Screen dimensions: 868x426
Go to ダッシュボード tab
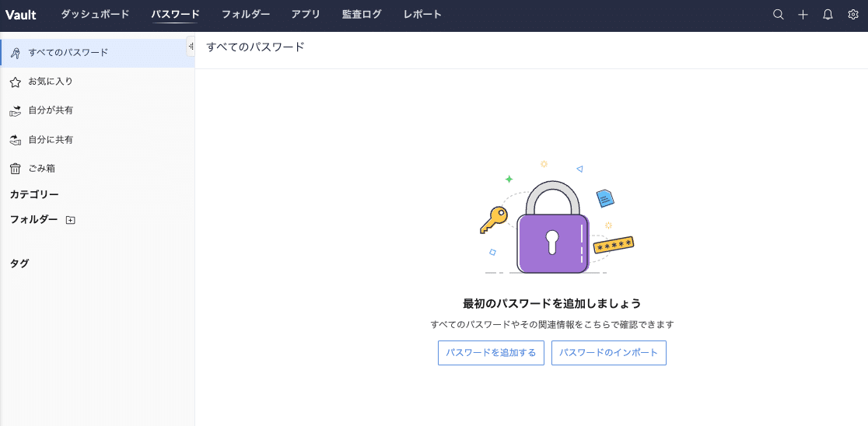pyautogui.click(x=95, y=15)
